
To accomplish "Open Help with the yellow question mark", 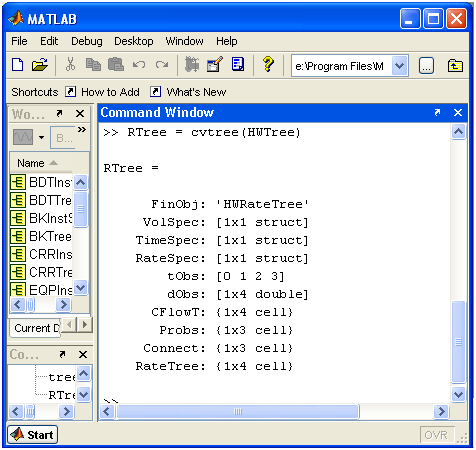I will pyautogui.click(x=268, y=64).
